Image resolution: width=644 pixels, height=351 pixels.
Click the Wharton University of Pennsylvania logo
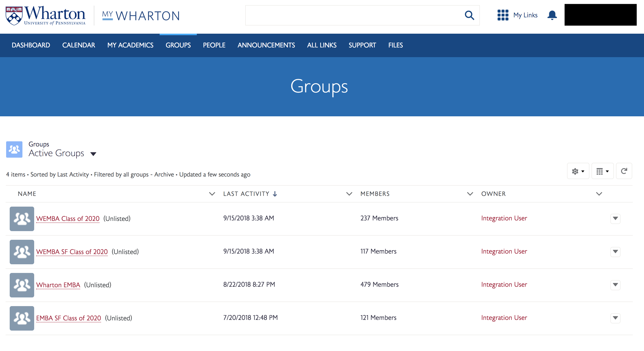[x=46, y=15]
